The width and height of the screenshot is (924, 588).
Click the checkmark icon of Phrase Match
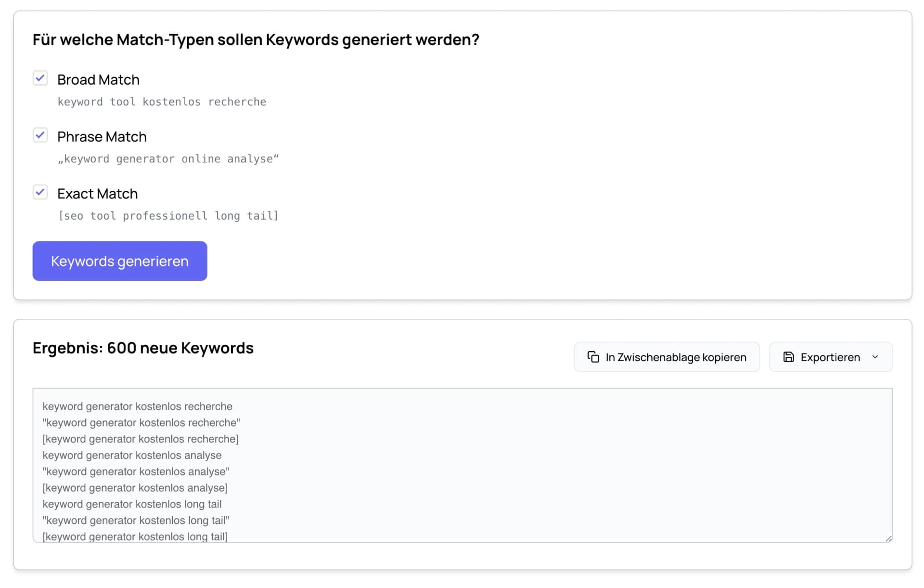40,135
